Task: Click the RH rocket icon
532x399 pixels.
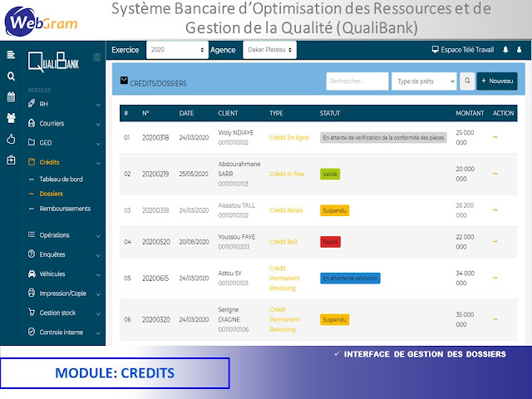Action: pyautogui.click(x=32, y=103)
